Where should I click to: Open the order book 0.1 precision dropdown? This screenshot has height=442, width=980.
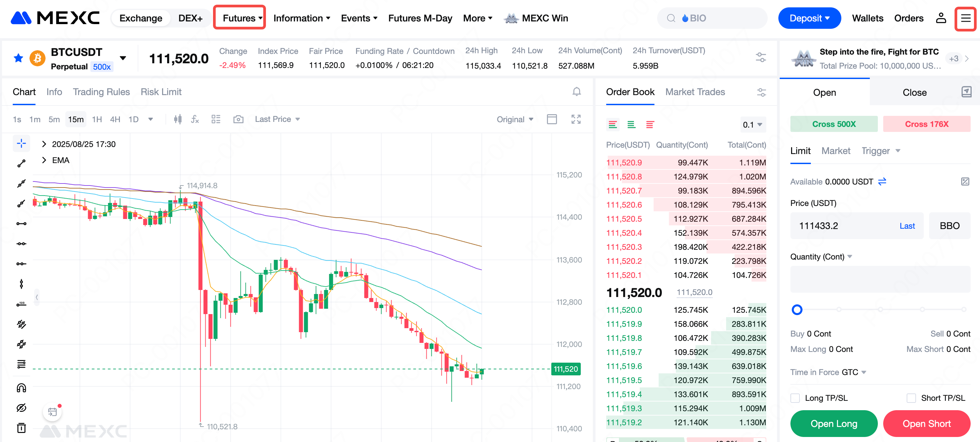752,125
